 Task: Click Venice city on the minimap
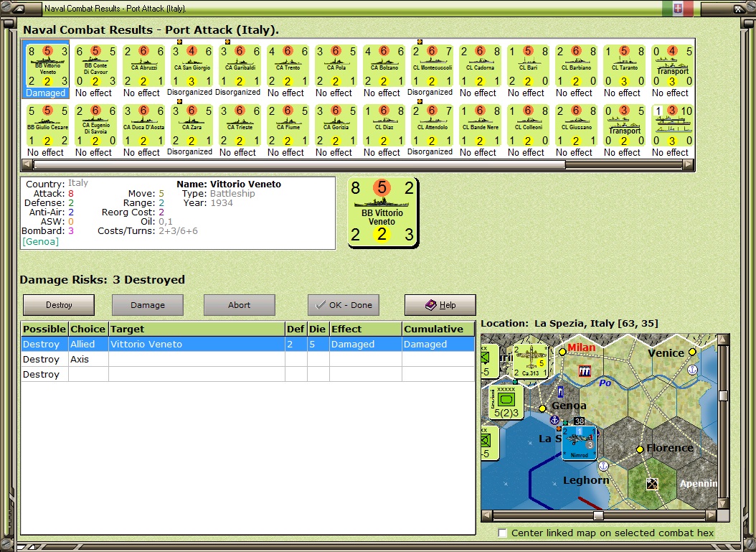click(692, 352)
